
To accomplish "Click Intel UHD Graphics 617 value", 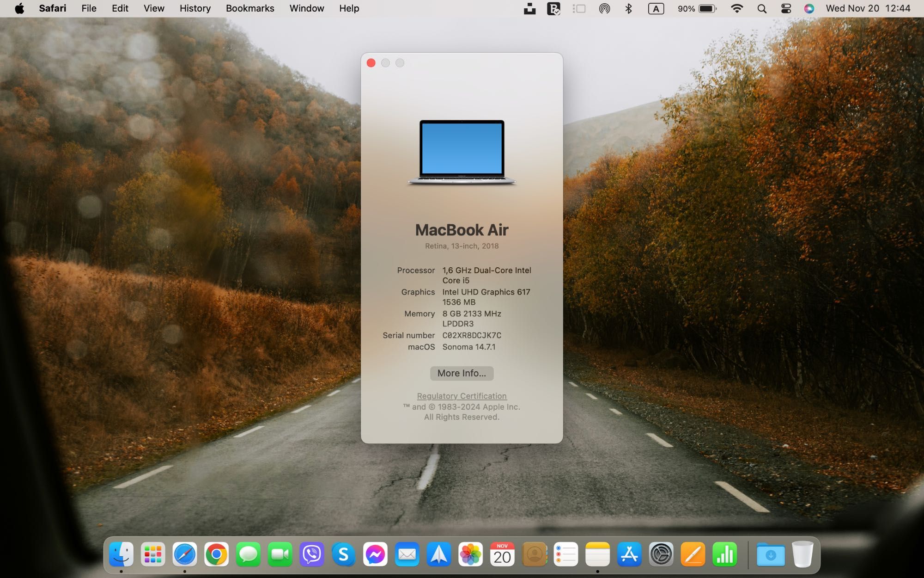I will coord(486,297).
